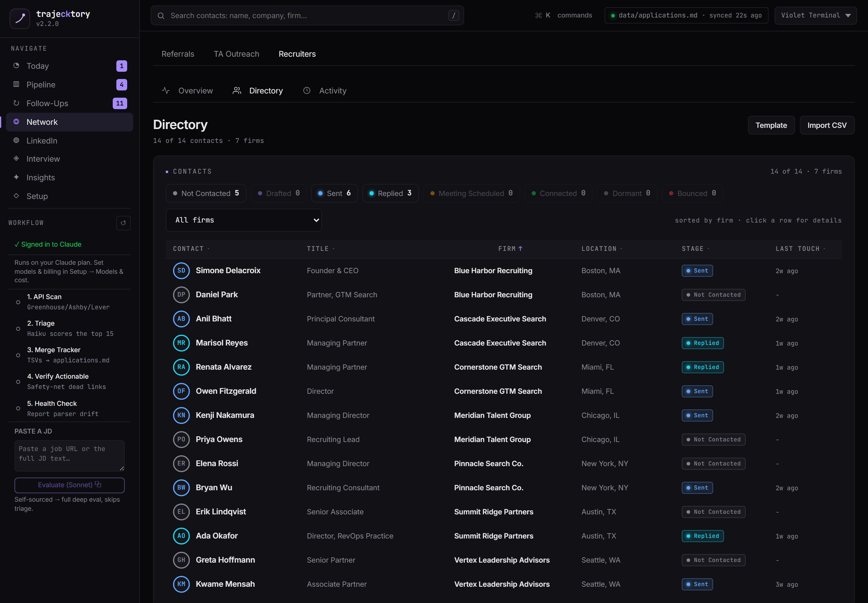The image size is (868, 603).
Task: Sort by the TITLE column
Action: click(320, 249)
